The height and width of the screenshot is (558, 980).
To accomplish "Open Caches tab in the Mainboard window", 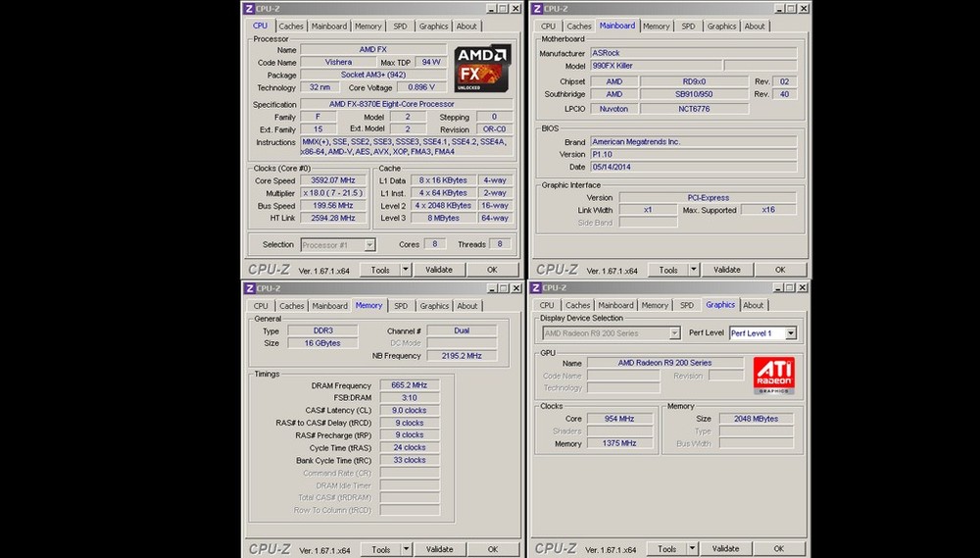I will [x=579, y=26].
